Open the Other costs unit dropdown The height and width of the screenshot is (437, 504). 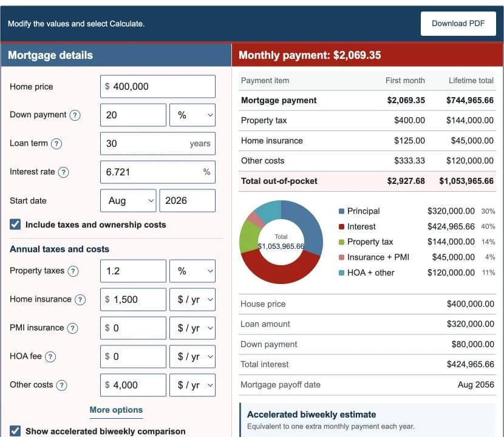pos(192,385)
